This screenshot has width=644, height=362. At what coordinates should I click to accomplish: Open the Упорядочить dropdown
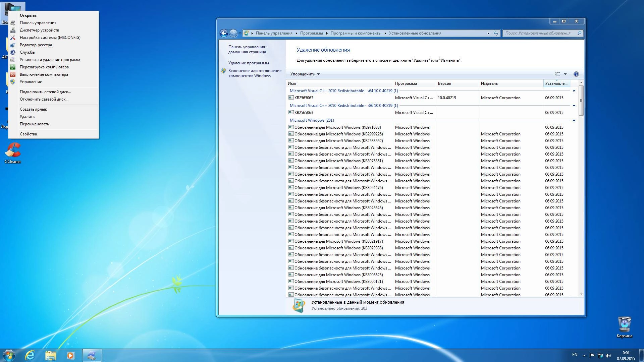pos(305,74)
